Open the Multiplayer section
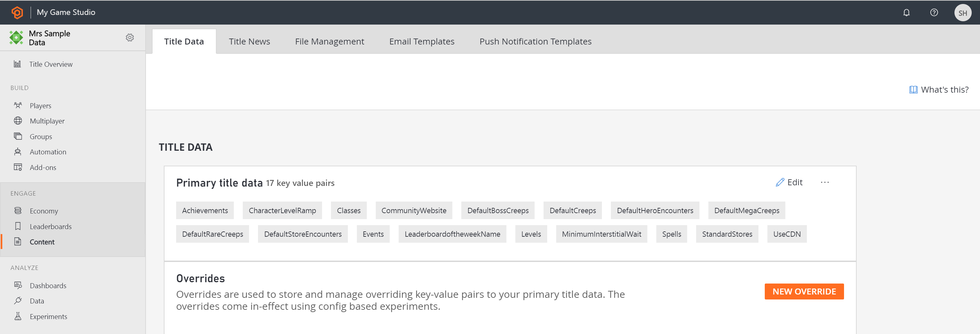The width and height of the screenshot is (980, 334). click(x=47, y=121)
